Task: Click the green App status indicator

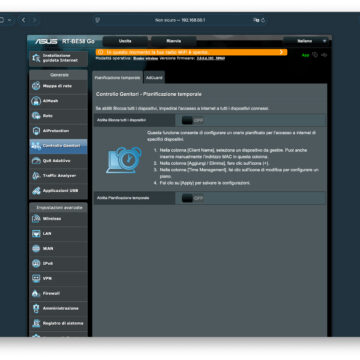Action: (x=305, y=55)
